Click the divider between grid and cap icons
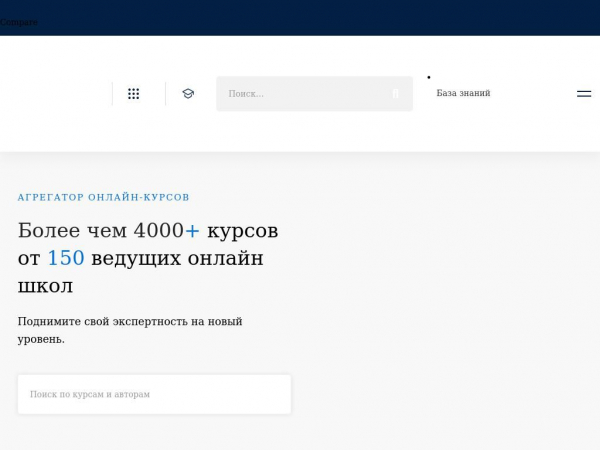Image resolution: width=600 pixels, height=450 pixels. tap(165, 94)
